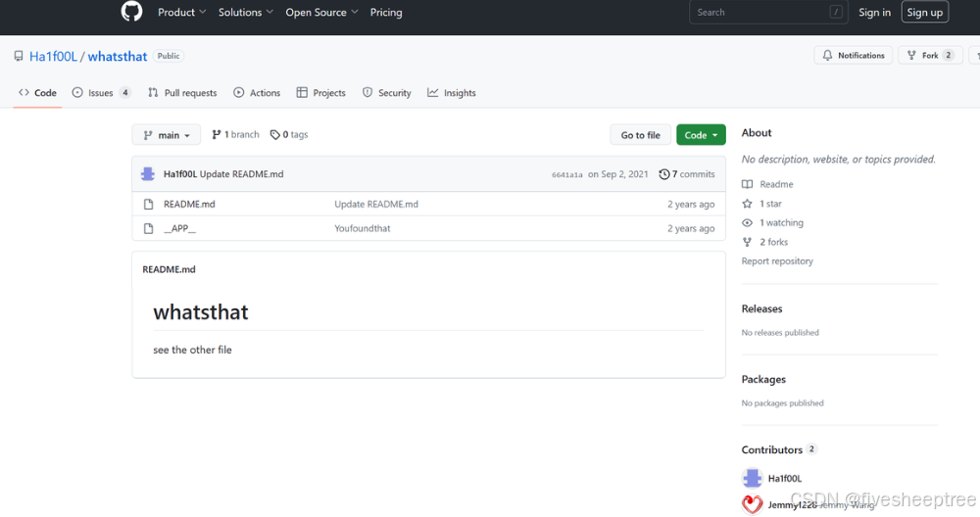This screenshot has height=517, width=980.
Task: Expand the Product menu
Action: click(x=181, y=12)
